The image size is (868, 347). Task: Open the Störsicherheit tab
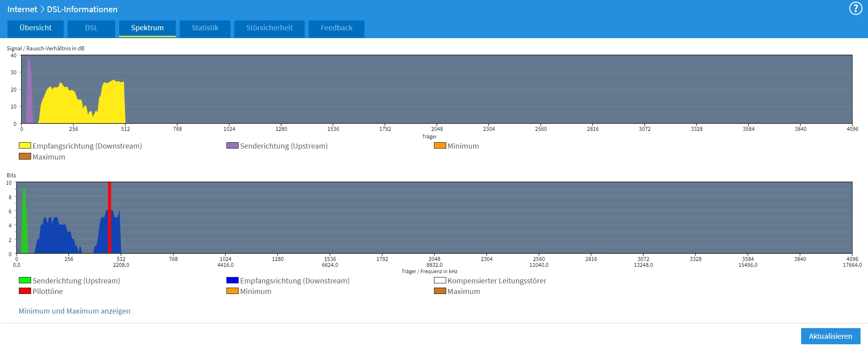269,28
